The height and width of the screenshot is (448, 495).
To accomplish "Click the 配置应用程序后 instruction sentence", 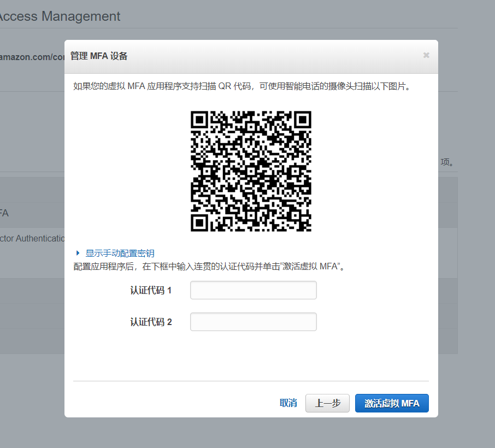I will point(210,267).
